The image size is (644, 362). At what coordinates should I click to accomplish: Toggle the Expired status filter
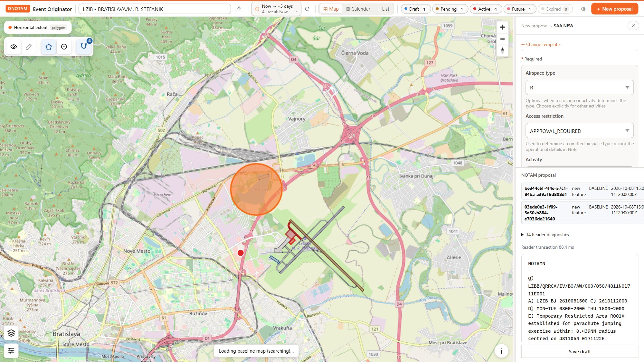tap(555, 9)
